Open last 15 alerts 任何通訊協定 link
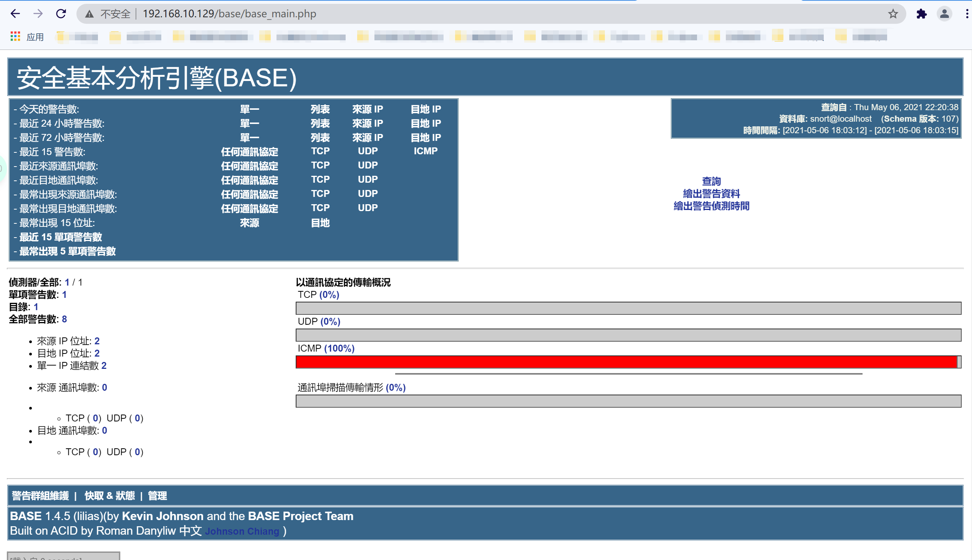The height and width of the screenshot is (560, 972). pyautogui.click(x=249, y=152)
